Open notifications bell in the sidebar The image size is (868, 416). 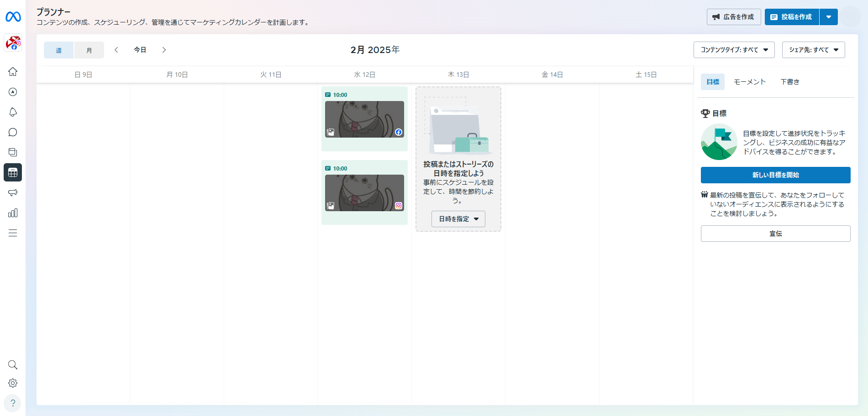(13, 112)
